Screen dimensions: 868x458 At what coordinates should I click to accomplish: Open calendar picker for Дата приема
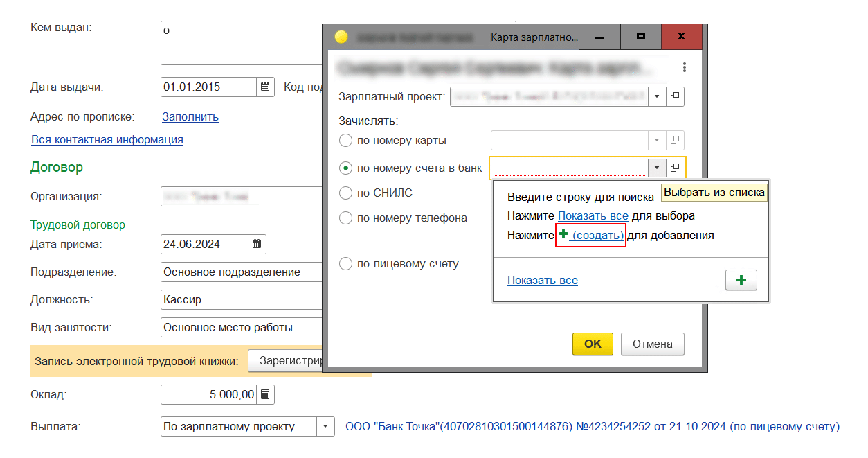coord(257,244)
